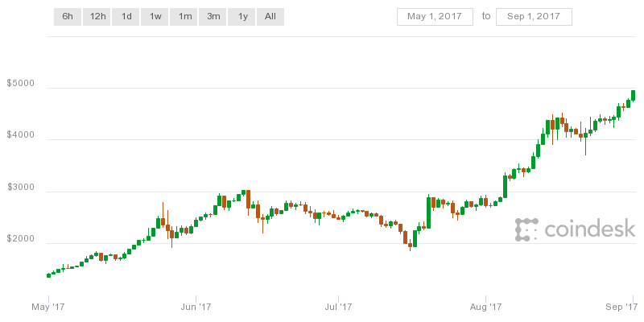Image resolution: width=644 pixels, height=322 pixels.
Task: Click the Jun '17 axis label
Action: tap(196, 307)
